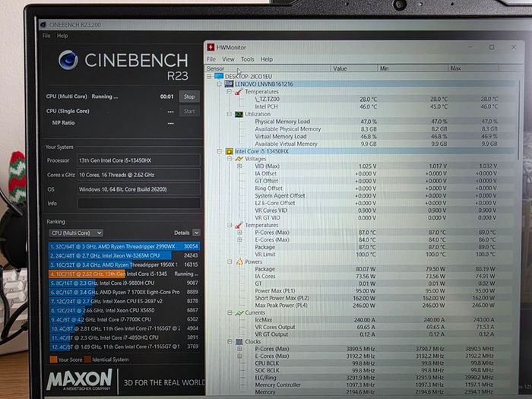Collapse the Utilization group

230,114
